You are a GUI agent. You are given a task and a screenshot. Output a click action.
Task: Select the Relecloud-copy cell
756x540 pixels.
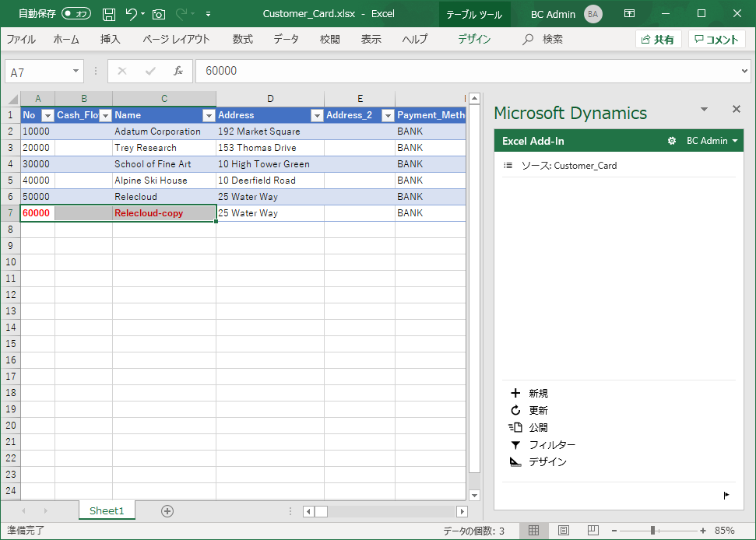click(x=164, y=213)
